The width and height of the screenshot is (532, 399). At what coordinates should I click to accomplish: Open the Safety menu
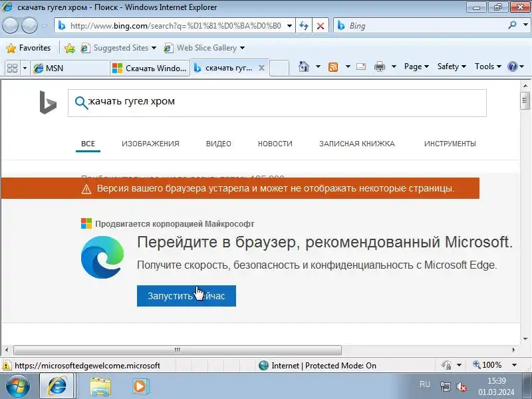tap(452, 66)
